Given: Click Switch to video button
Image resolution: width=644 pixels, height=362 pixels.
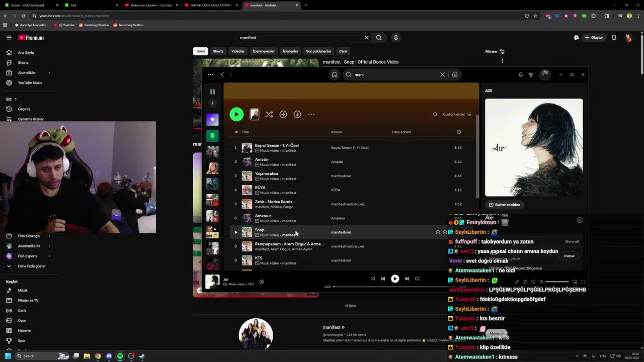Looking at the screenshot, I should tap(505, 205).
